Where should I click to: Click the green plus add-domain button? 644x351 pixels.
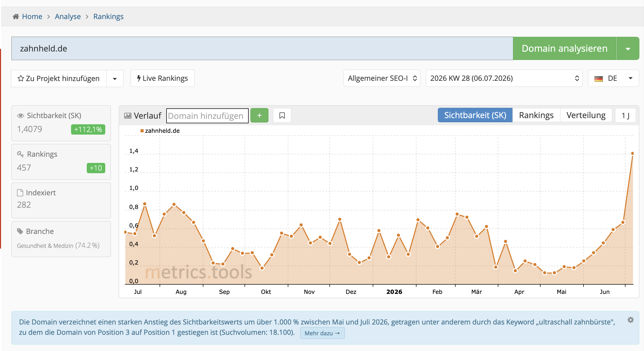[259, 115]
